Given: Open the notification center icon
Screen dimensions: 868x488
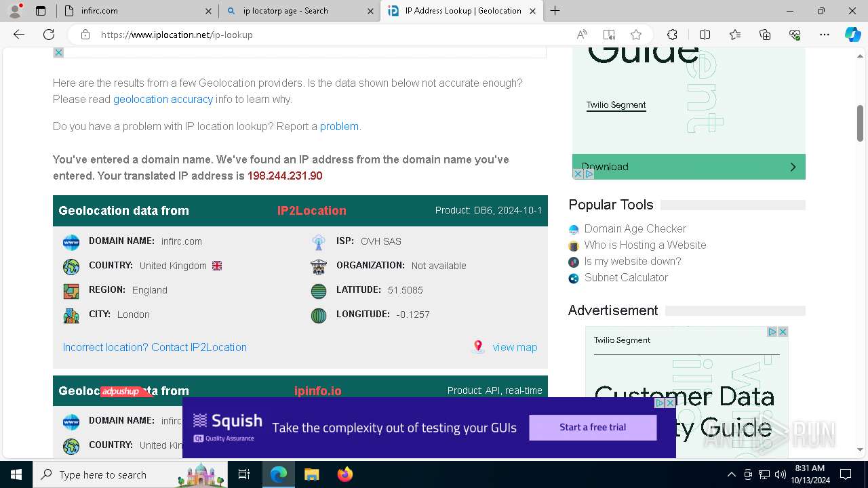Looking at the screenshot, I should (x=846, y=474).
